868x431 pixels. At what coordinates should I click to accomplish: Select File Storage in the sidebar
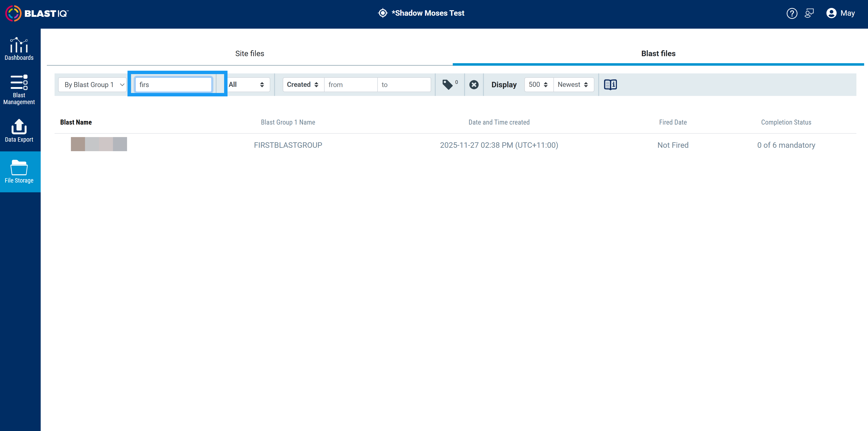pyautogui.click(x=19, y=172)
